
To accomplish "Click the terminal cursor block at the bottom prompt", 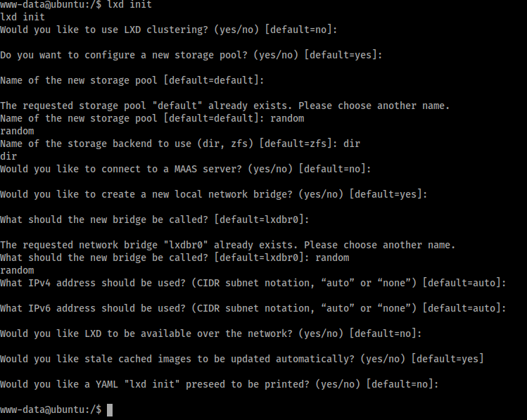I will pos(110,409).
